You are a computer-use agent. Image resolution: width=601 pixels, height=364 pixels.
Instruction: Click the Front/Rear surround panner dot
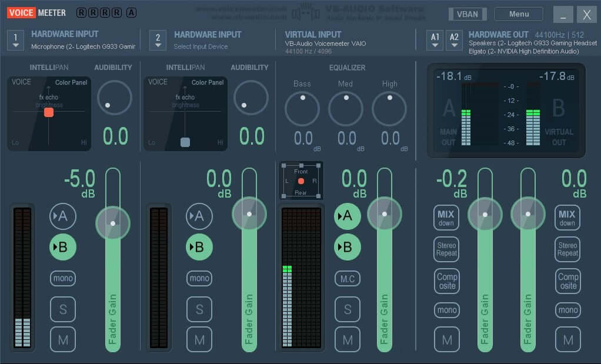tap(301, 181)
